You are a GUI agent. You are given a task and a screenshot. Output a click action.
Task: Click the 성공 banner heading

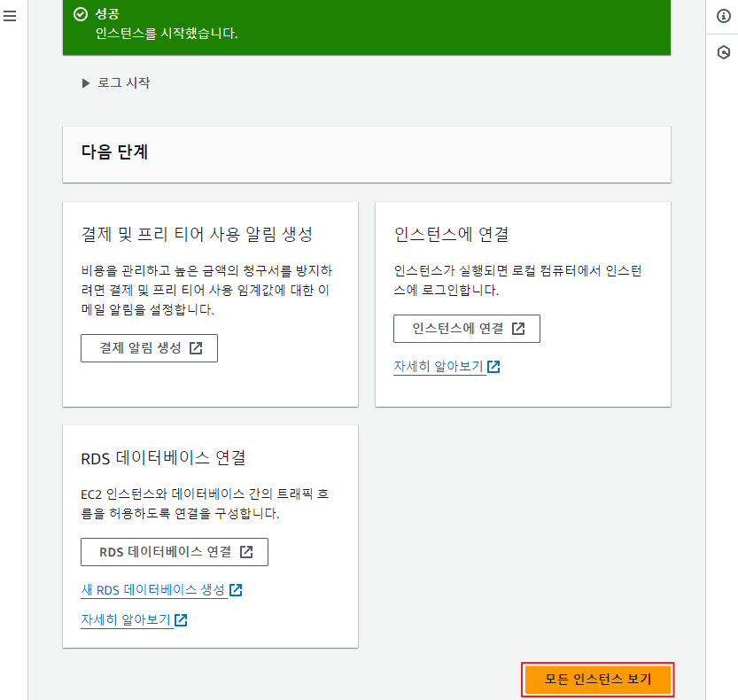(107, 14)
